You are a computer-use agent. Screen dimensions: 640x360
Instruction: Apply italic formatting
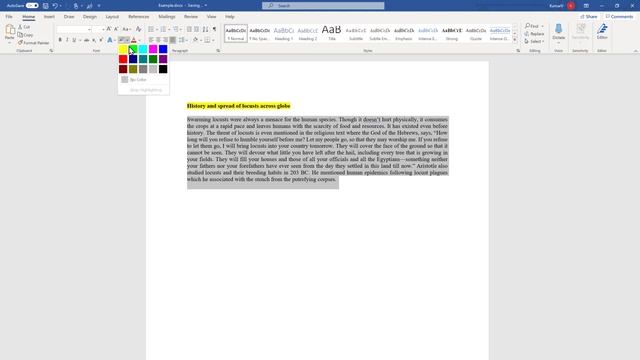[x=67, y=40]
